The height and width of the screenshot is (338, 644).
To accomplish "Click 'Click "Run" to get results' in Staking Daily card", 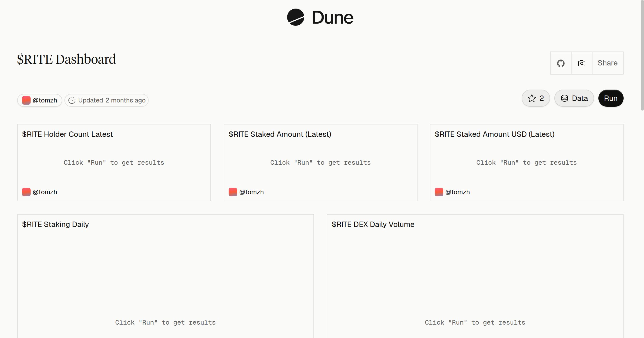I will [165, 322].
